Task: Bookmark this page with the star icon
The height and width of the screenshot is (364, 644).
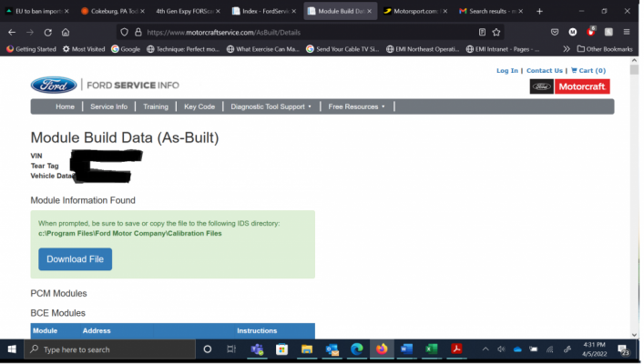Action: point(496,32)
